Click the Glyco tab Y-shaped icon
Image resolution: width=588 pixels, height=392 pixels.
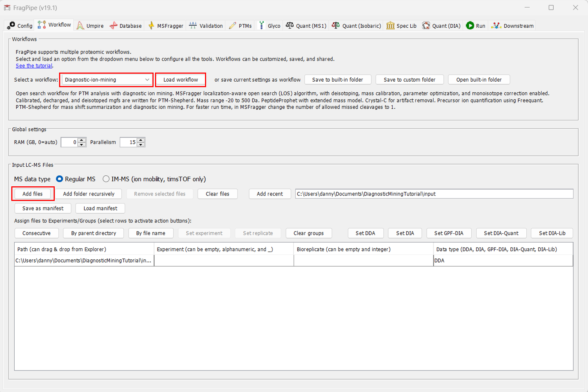click(262, 25)
